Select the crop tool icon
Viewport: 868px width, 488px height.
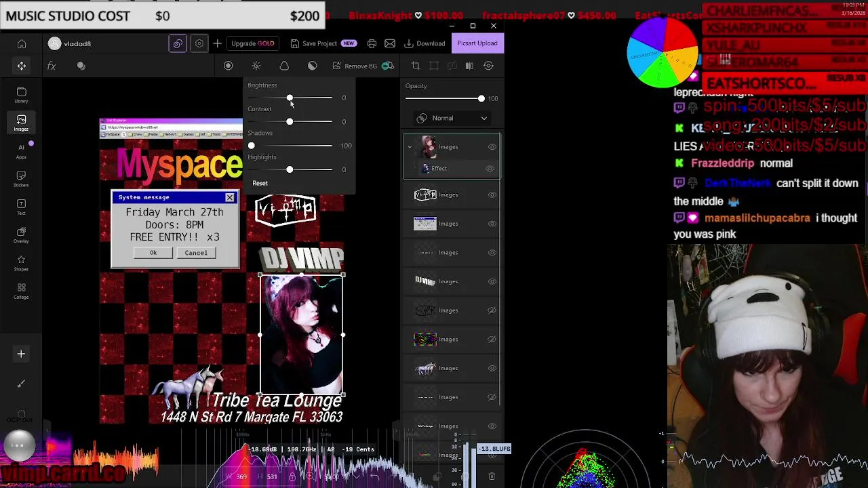(x=416, y=66)
